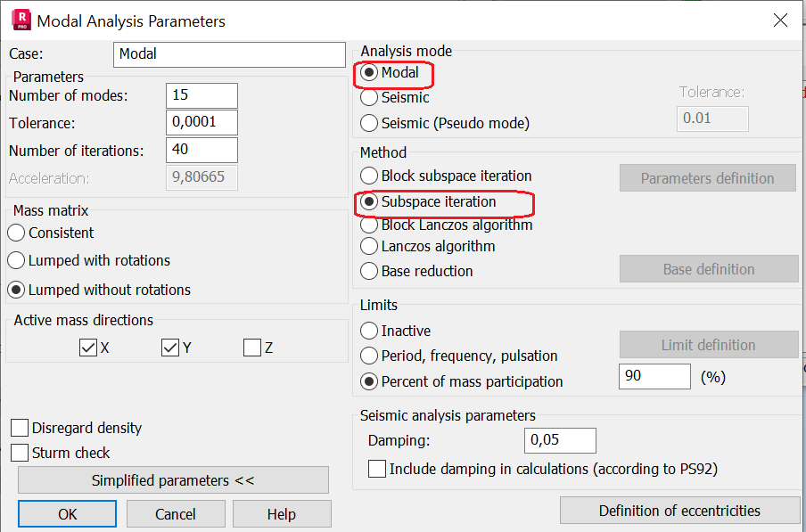Set limits to Inactive
The image size is (806, 532).
369,331
